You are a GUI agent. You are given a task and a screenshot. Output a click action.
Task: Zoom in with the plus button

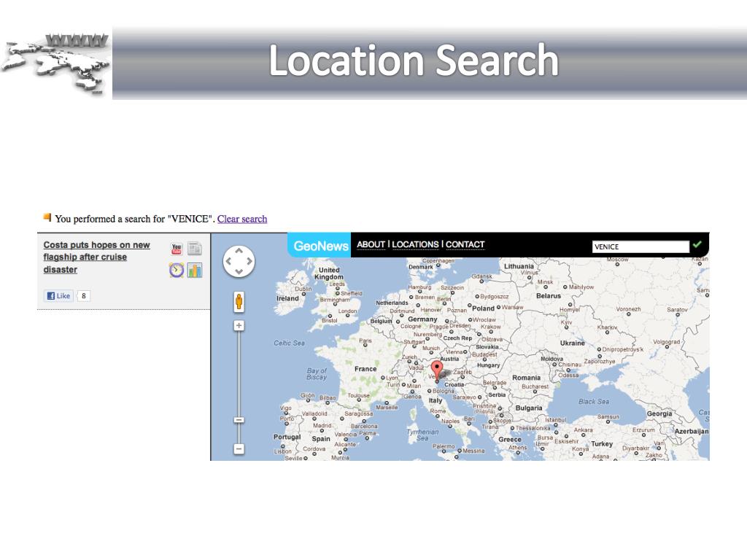(x=239, y=326)
